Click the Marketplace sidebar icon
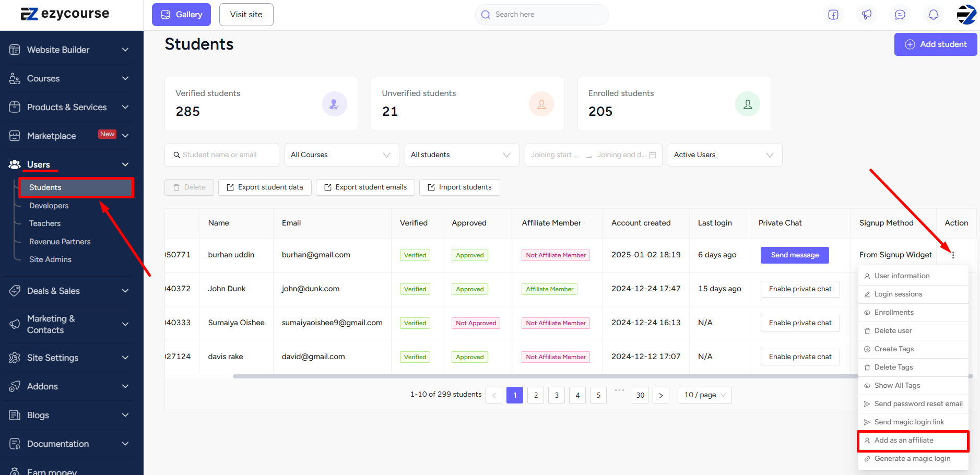980x475 pixels. coord(15,136)
